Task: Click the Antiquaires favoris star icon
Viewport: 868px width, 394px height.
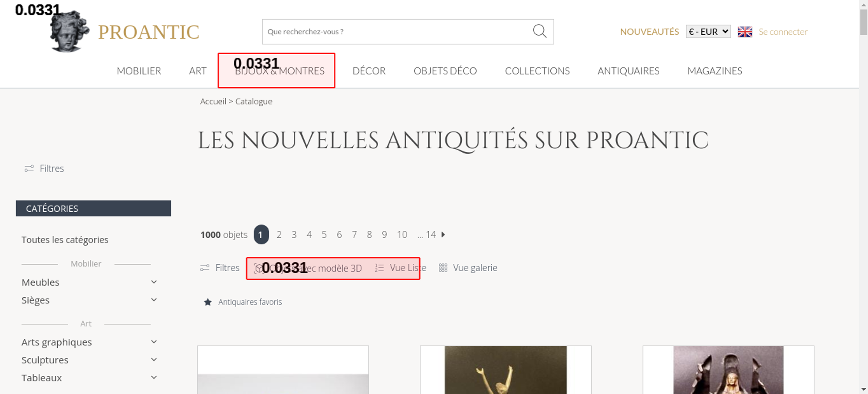Action: click(208, 302)
